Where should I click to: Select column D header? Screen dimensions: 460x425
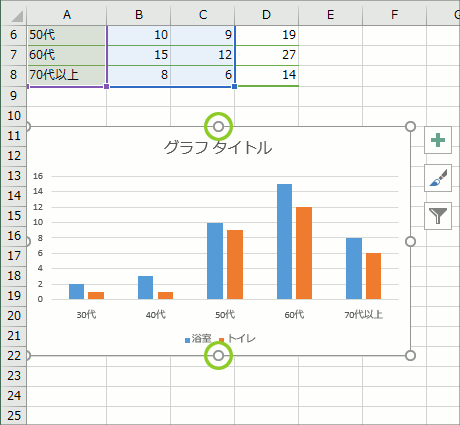pos(266,15)
